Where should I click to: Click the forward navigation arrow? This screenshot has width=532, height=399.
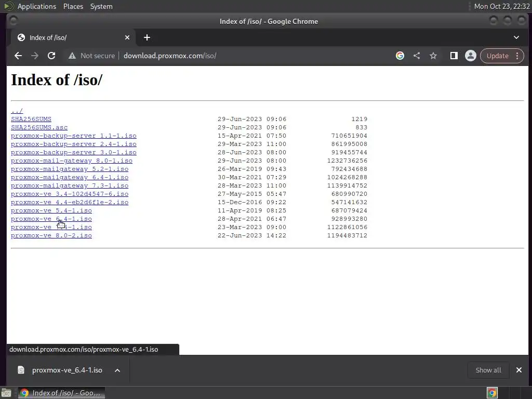click(35, 56)
